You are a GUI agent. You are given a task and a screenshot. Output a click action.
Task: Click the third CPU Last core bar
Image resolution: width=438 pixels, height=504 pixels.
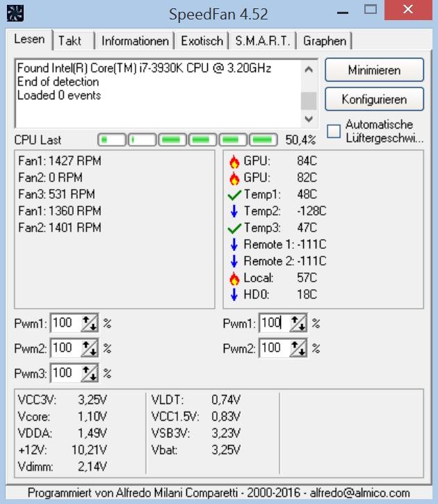point(172,140)
